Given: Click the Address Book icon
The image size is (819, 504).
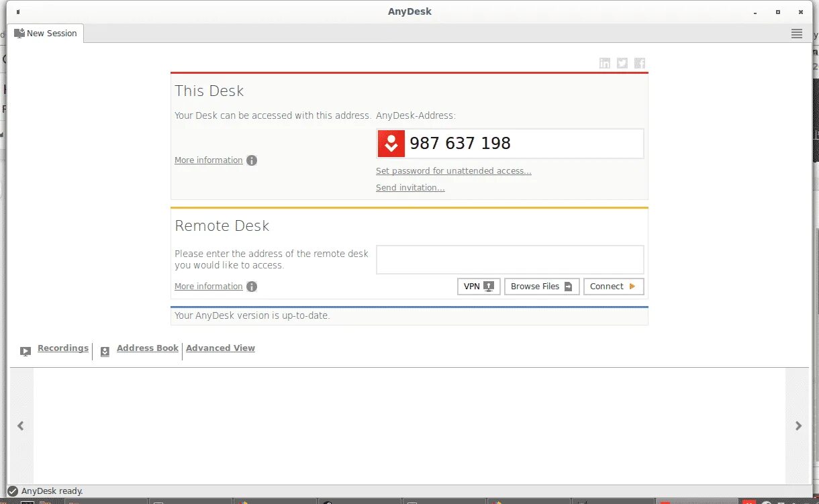Looking at the screenshot, I should point(105,351).
